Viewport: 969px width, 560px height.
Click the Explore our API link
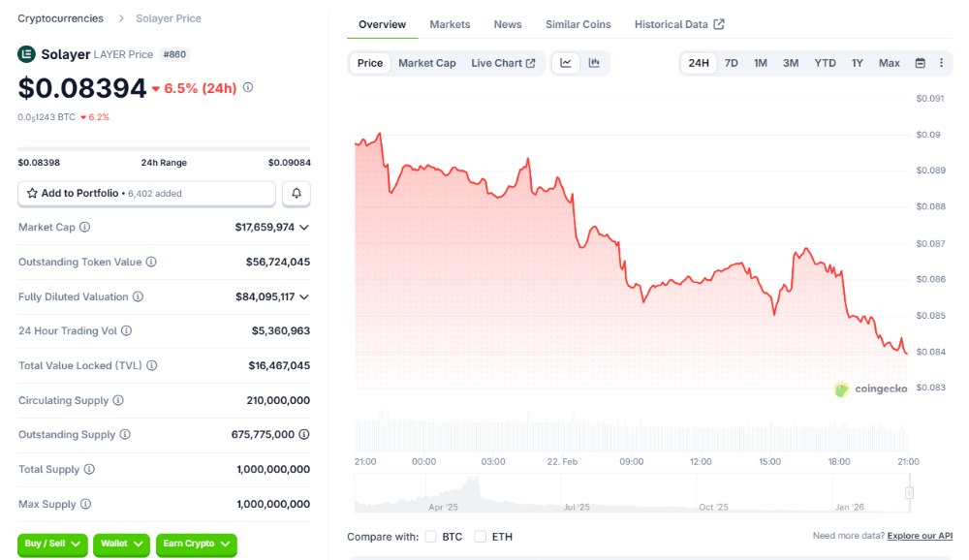pyautogui.click(x=919, y=536)
